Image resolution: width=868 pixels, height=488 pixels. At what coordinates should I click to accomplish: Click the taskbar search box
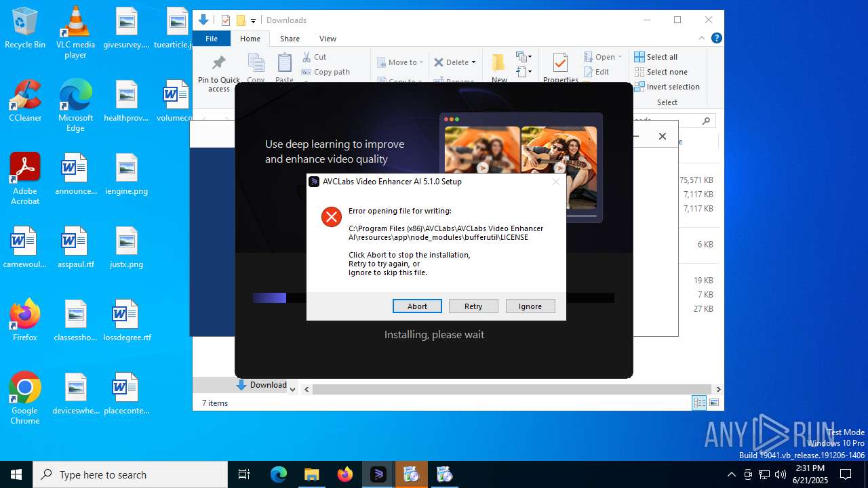pos(130,474)
